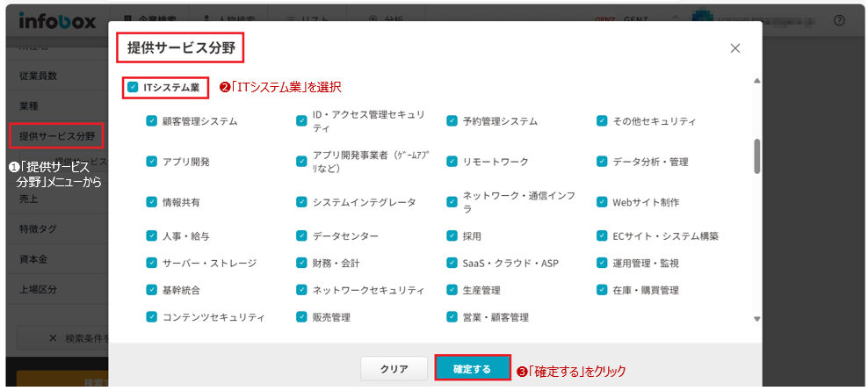Toggle ID・アクセス管理セキュリティ checkbox
The image size is (868, 391).
(301, 120)
